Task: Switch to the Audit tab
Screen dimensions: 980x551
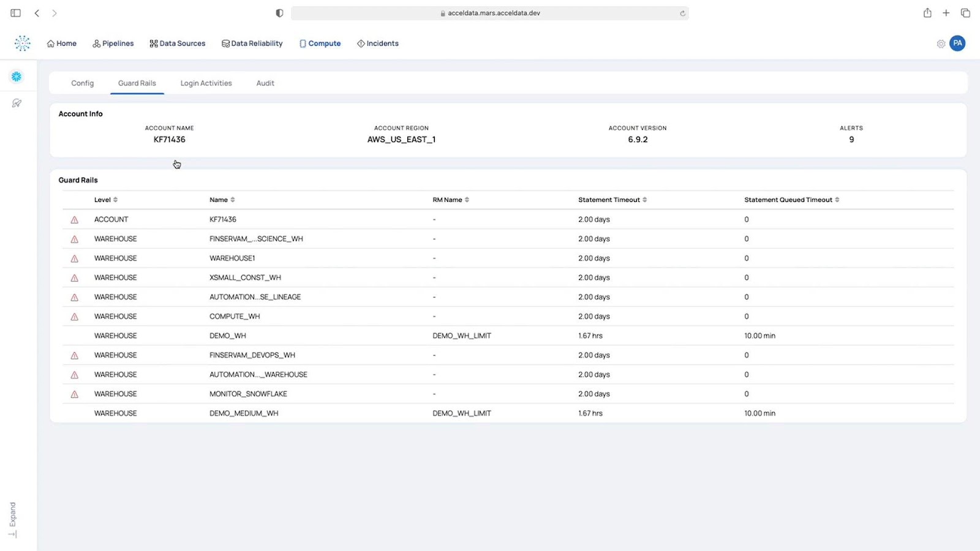Action: click(x=265, y=83)
